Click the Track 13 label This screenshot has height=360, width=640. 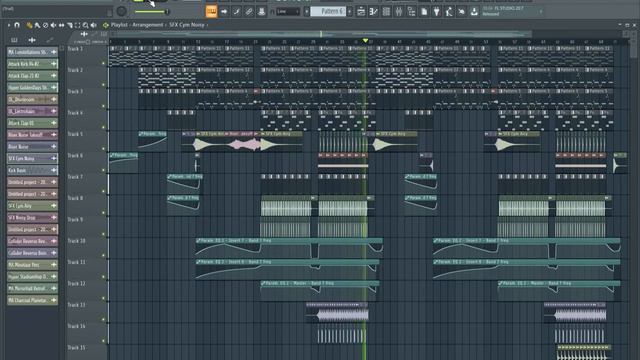[x=77, y=305]
